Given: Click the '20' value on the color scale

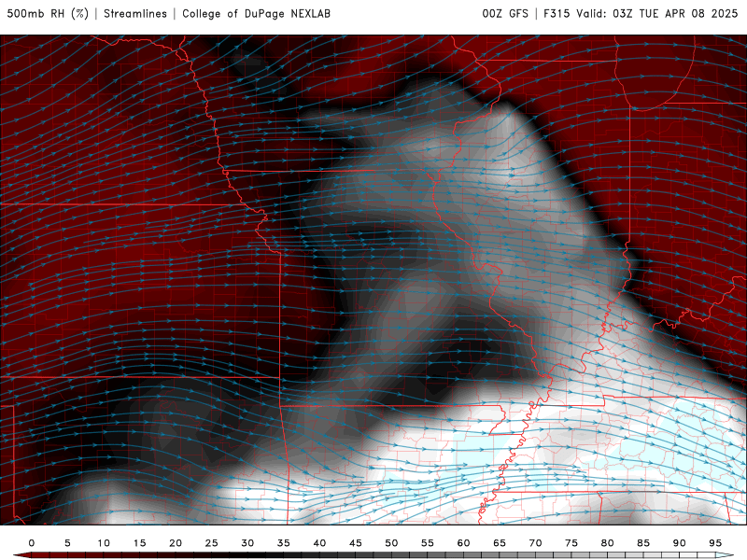Looking at the screenshot, I should pos(176,543).
